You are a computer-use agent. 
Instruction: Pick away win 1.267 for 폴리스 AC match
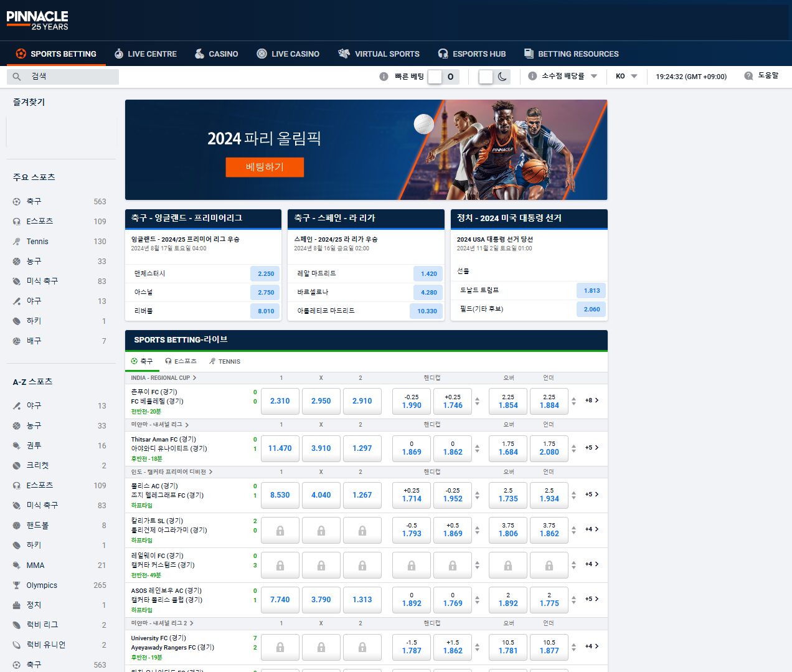[362, 495]
